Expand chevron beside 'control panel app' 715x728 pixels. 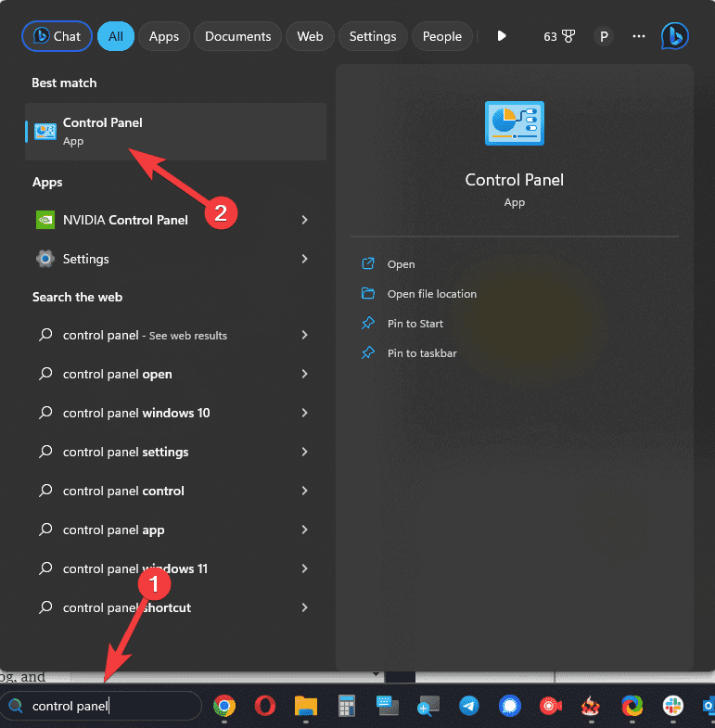pos(304,530)
